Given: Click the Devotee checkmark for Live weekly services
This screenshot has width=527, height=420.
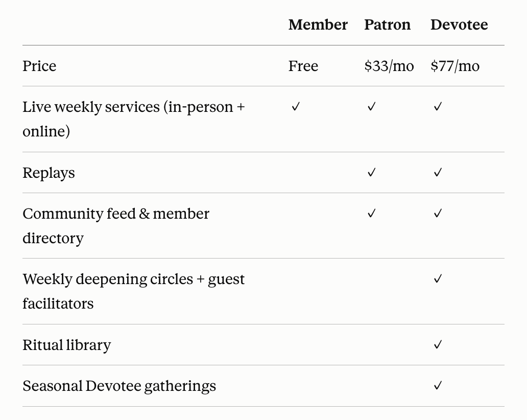Looking at the screenshot, I should coord(438,107).
